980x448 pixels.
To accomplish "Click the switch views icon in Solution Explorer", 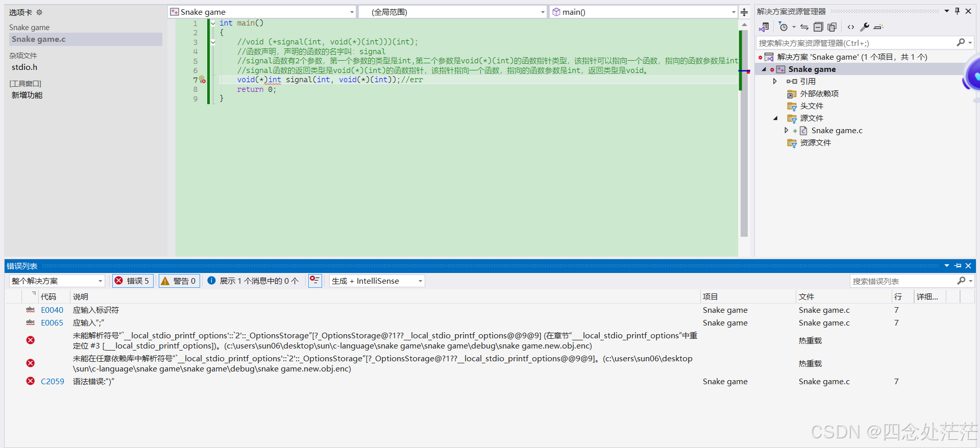I will [x=764, y=27].
